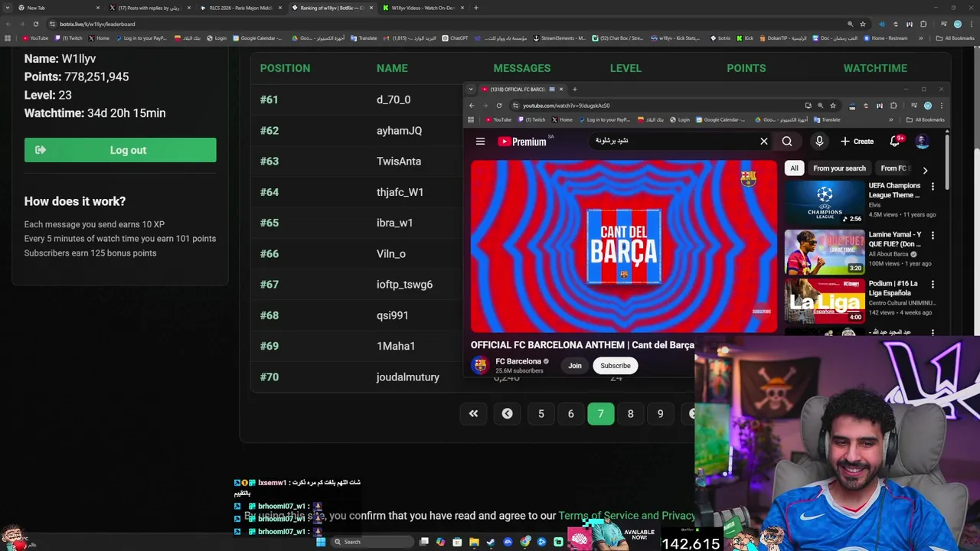Open the FC Barcelona channel name link
Image resolution: width=980 pixels, height=551 pixels.
[518, 361]
